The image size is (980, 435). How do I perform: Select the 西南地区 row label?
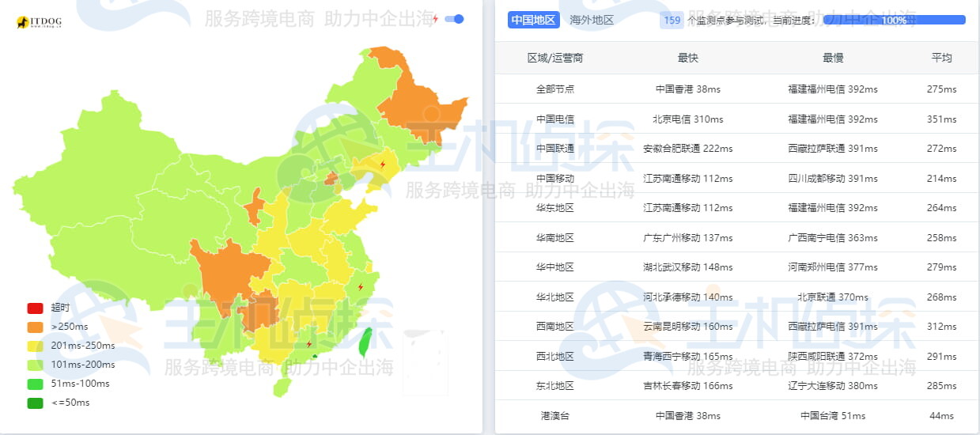tap(555, 327)
